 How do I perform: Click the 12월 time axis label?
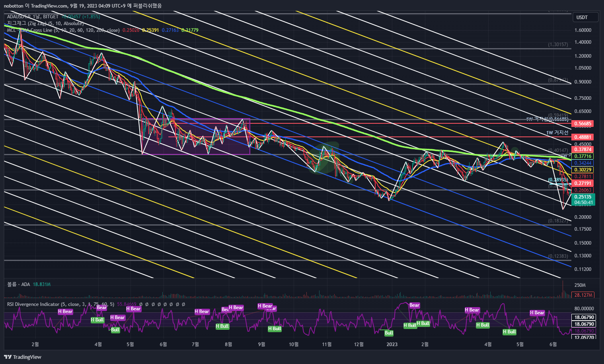click(x=359, y=345)
